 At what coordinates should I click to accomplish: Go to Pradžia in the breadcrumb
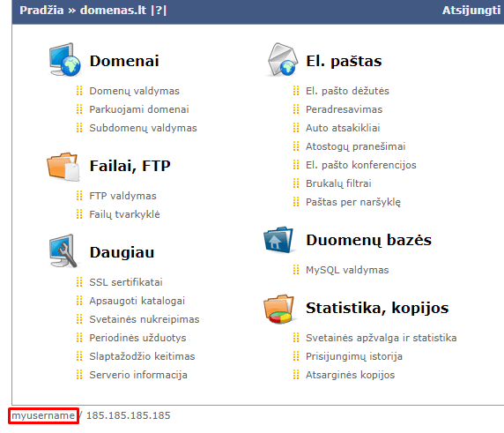point(41,11)
